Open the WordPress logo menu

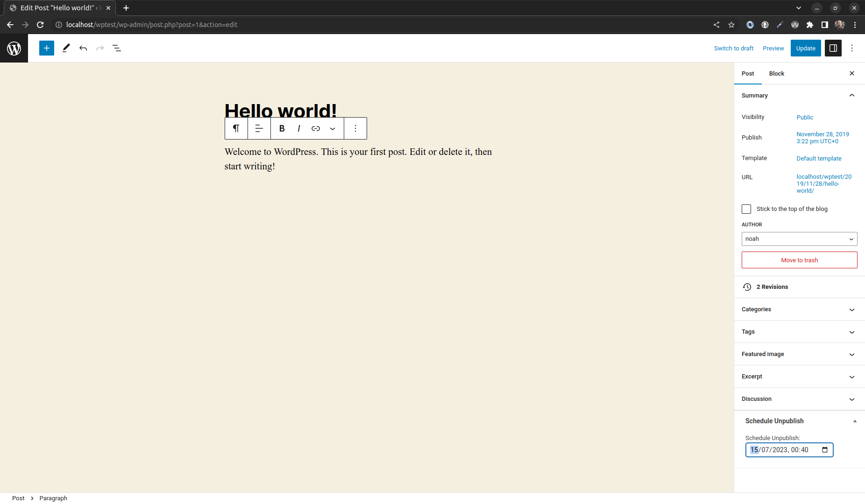coord(14,48)
